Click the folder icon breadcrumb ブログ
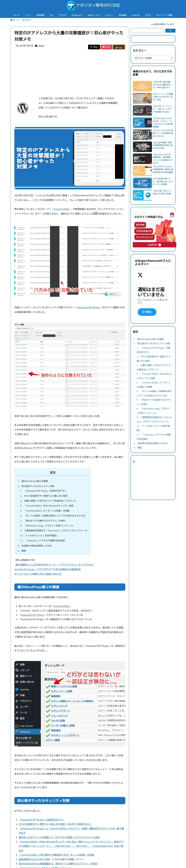This screenshot has height=868, width=186. tap(27, 20)
